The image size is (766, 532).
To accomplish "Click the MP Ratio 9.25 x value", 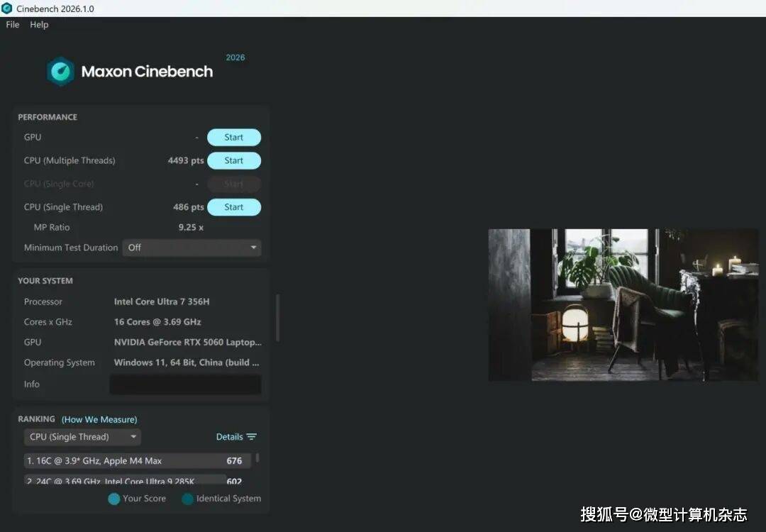I will [191, 228].
